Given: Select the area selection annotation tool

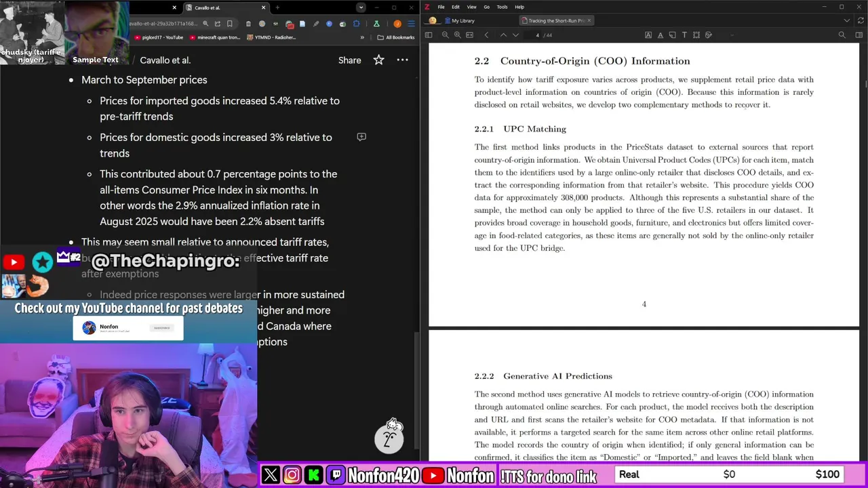Looking at the screenshot, I should (696, 35).
